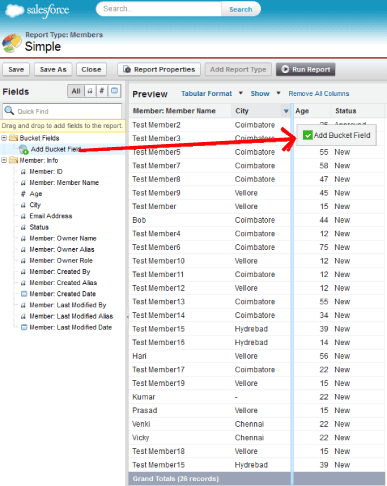Click date icon beside Member: Last Modified Date
Viewport: 387px width, 486px height.
pyautogui.click(x=24, y=327)
